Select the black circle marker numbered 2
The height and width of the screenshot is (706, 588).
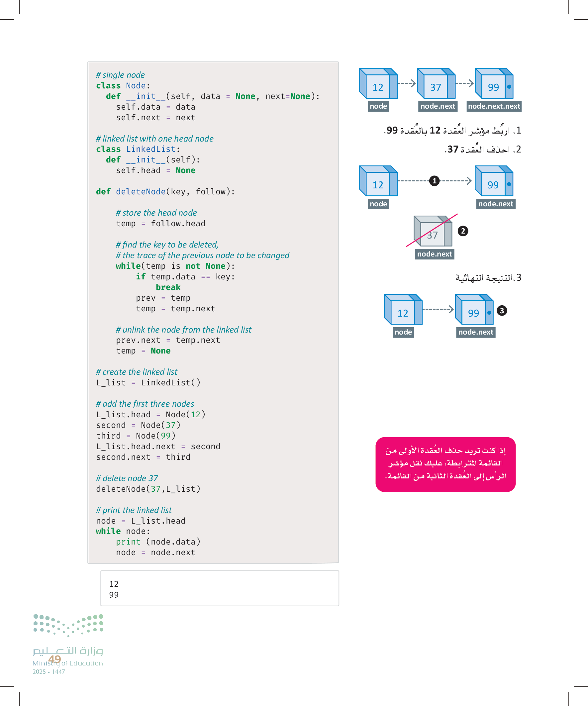463,231
